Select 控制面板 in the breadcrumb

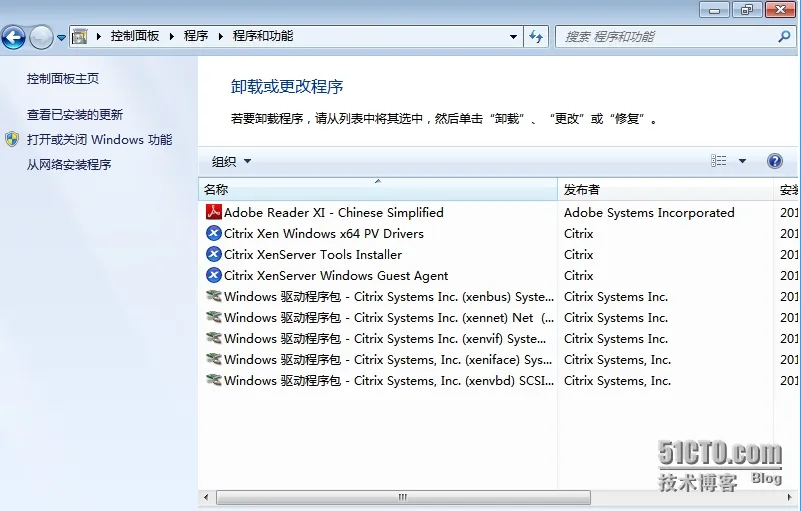pyautogui.click(x=135, y=36)
